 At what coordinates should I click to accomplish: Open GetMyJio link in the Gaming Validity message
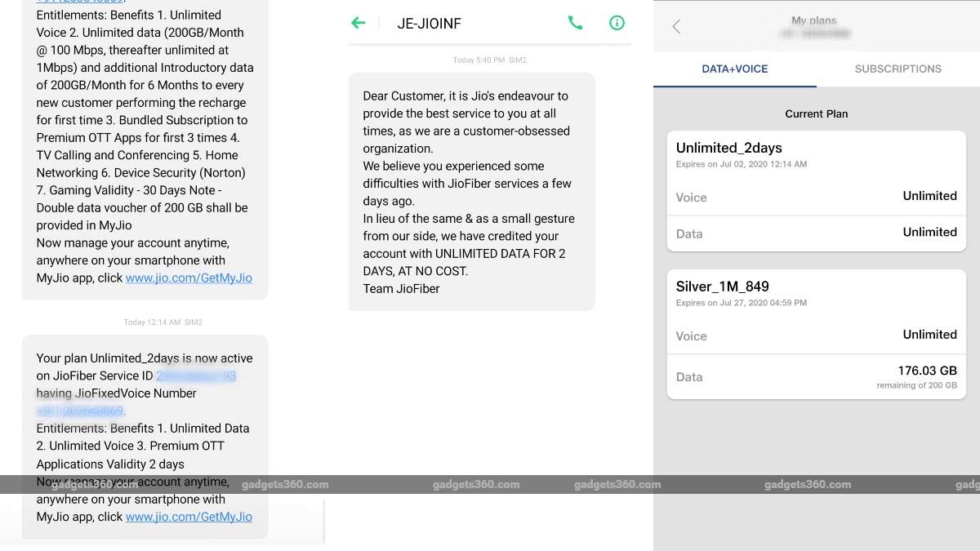click(x=189, y=278)
